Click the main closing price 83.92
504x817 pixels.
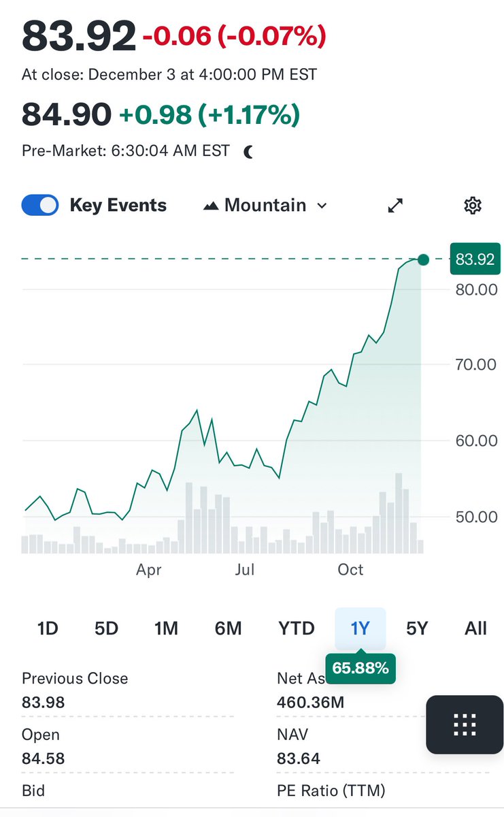(79, 35)
